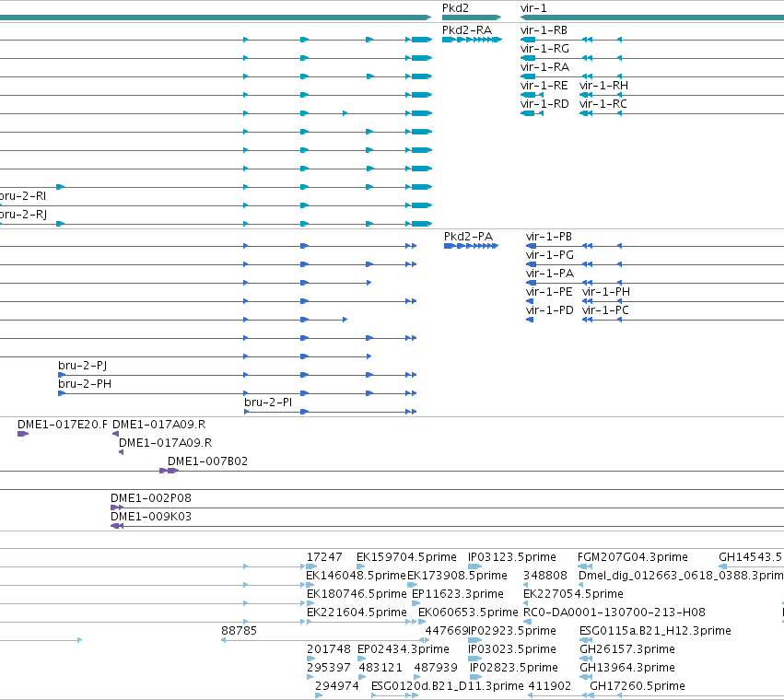The width and height of the screenshot is (784, 700).
Task: Click EST label 201748
Action: [x=329, y=649]
